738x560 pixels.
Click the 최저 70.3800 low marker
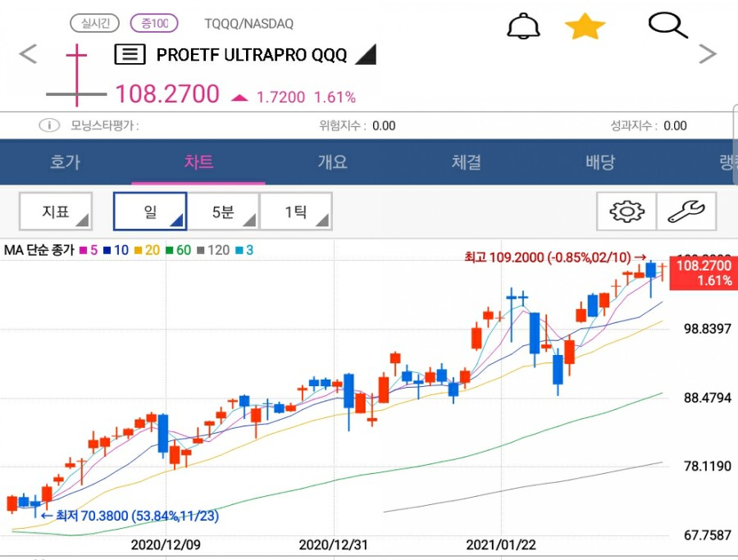[x=130, y=516]
